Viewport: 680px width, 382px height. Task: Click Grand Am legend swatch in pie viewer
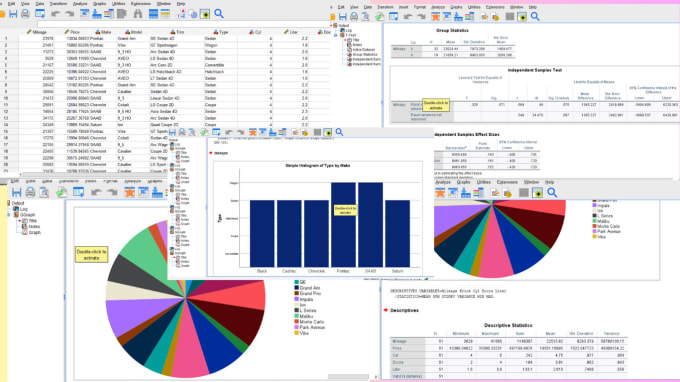coord(297,288)
